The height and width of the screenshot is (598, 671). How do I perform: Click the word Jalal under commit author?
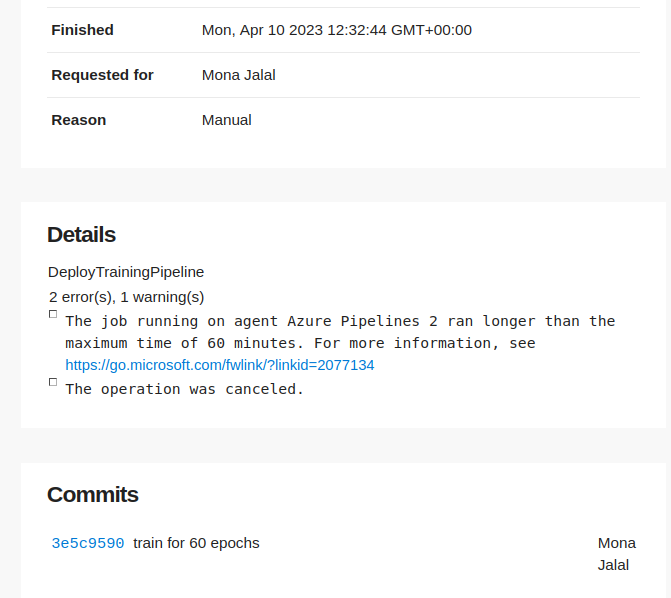tap(613, 565)
